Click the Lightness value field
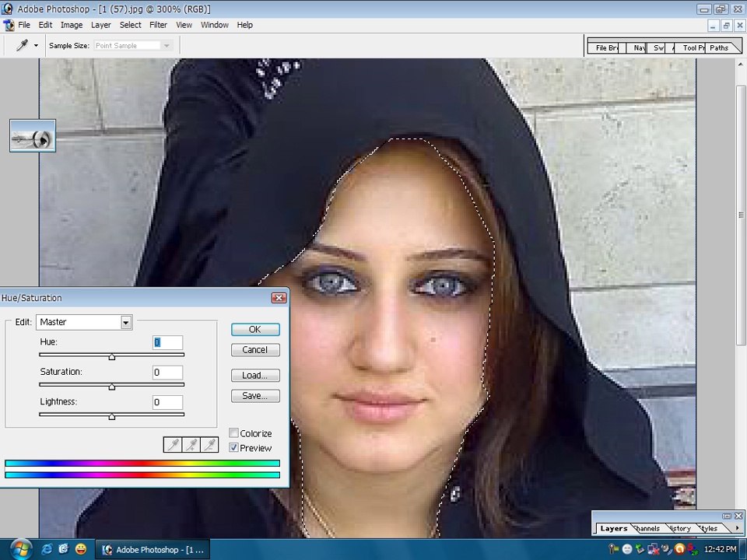747x560 pixels. 167,402
